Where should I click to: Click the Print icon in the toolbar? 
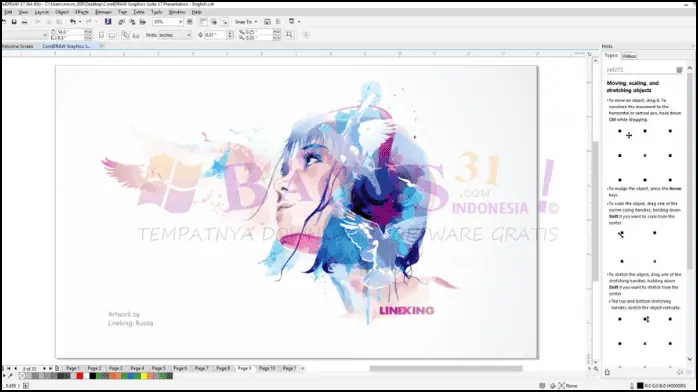pyautogui.click(x=24, y=22)
